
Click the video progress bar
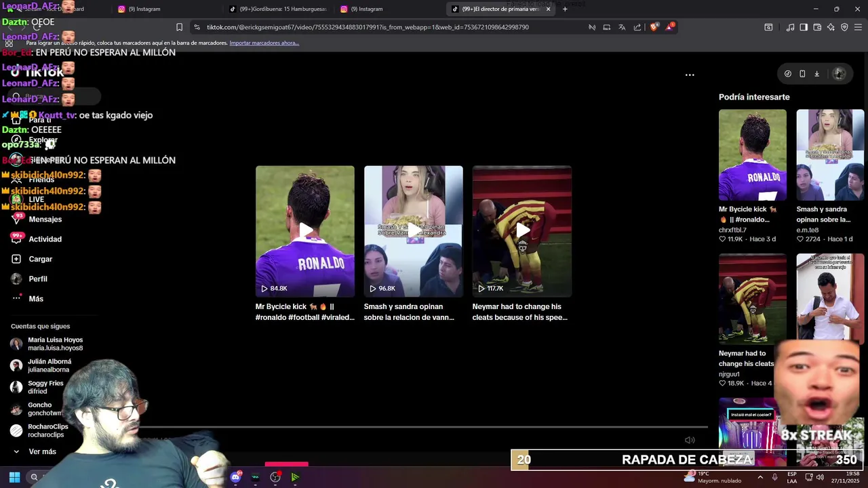pos(422,427)
